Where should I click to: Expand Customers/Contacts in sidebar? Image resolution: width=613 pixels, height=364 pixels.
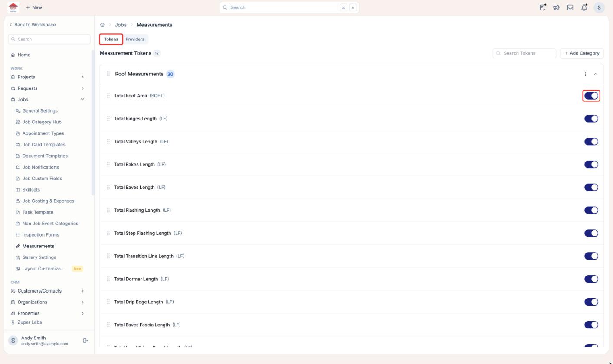[x=82, y=291]
